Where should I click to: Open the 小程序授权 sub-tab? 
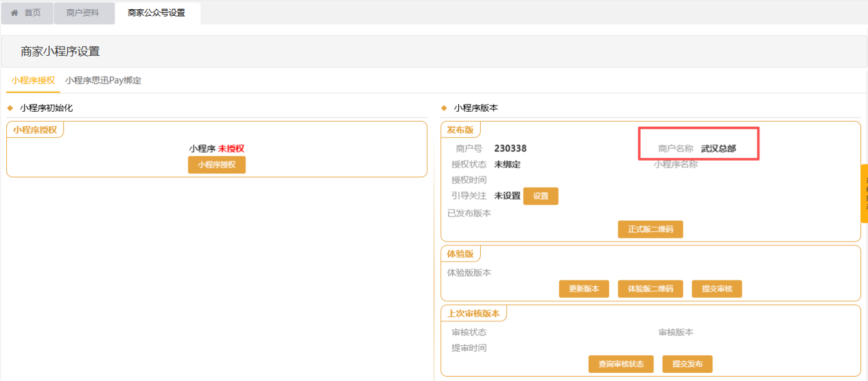33,80
